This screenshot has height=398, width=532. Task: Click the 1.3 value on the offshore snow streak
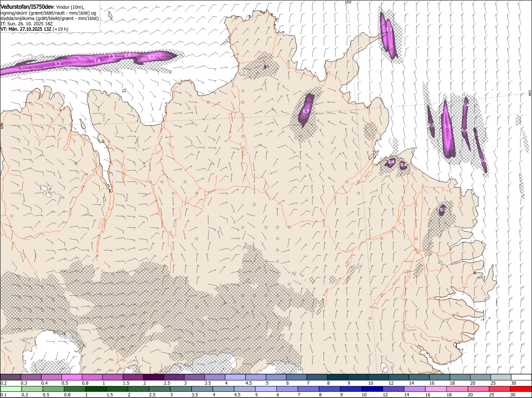447,127
